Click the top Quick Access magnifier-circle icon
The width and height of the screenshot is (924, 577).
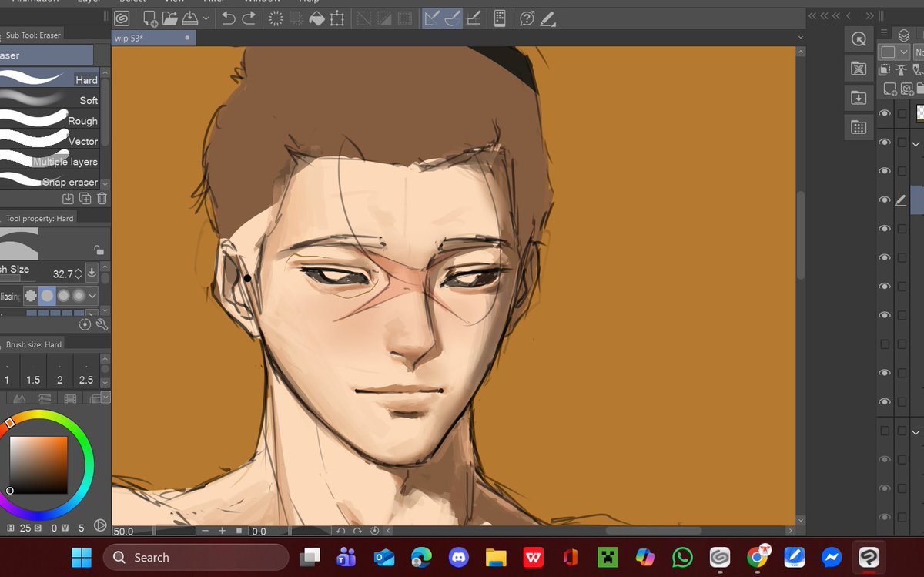click(859, 39)
